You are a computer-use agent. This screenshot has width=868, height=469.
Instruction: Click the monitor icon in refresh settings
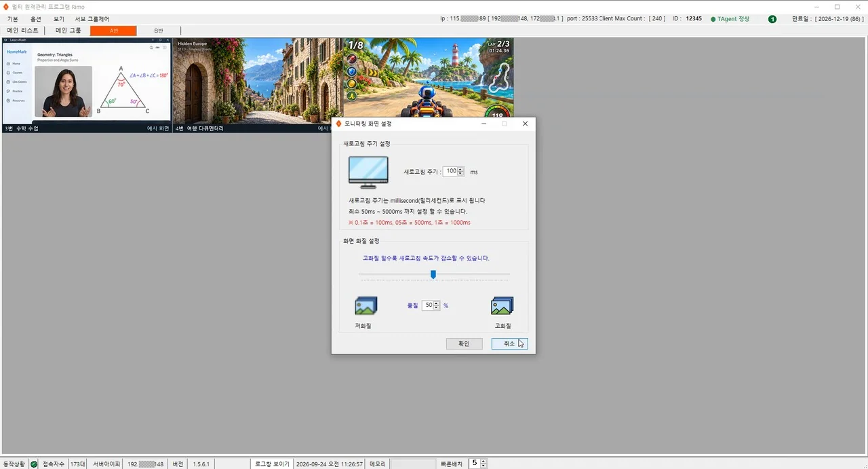pyautogui.click(x=368, y=172)
